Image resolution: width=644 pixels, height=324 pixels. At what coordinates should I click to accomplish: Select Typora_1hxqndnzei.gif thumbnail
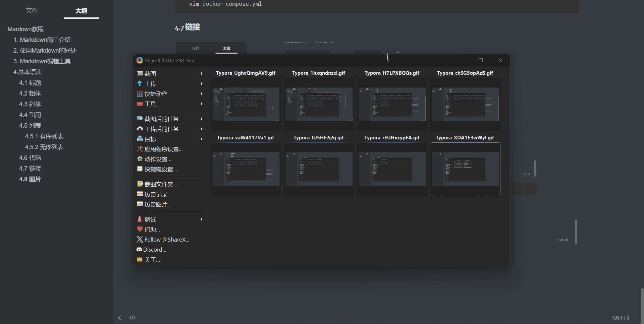click(x=319, y=104)
